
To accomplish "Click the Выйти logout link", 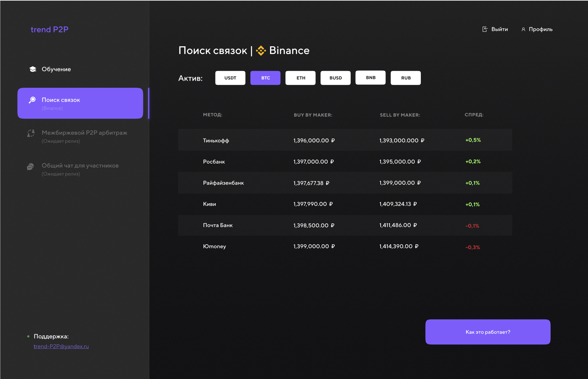I will (x=495, y=29).
